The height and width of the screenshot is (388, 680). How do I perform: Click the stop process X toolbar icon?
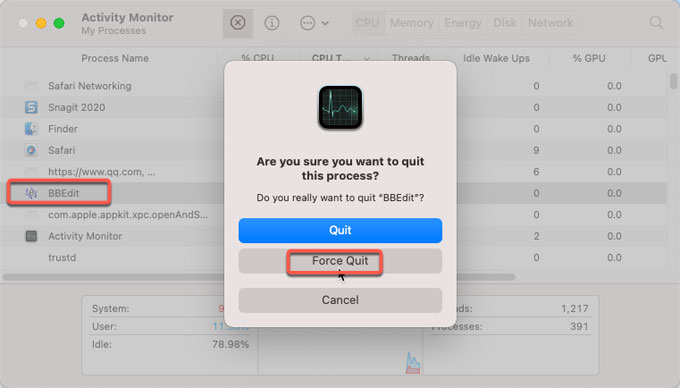tap(238, 23)
